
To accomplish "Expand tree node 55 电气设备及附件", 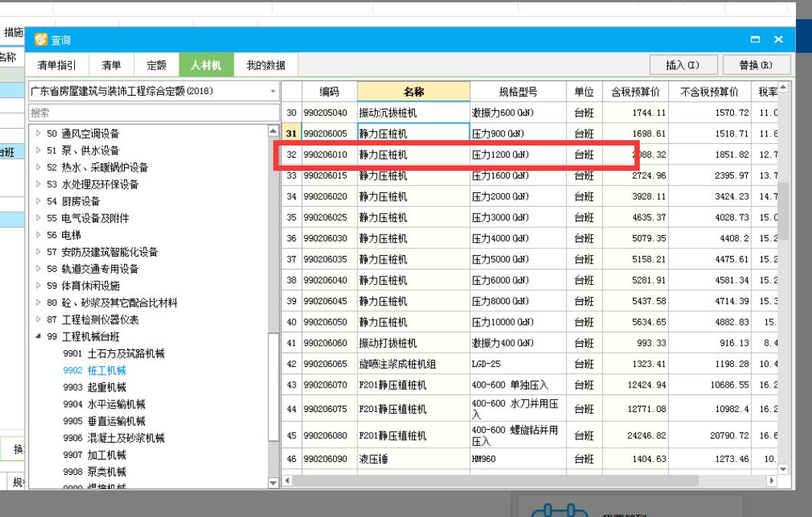I will tap(38, 218).
